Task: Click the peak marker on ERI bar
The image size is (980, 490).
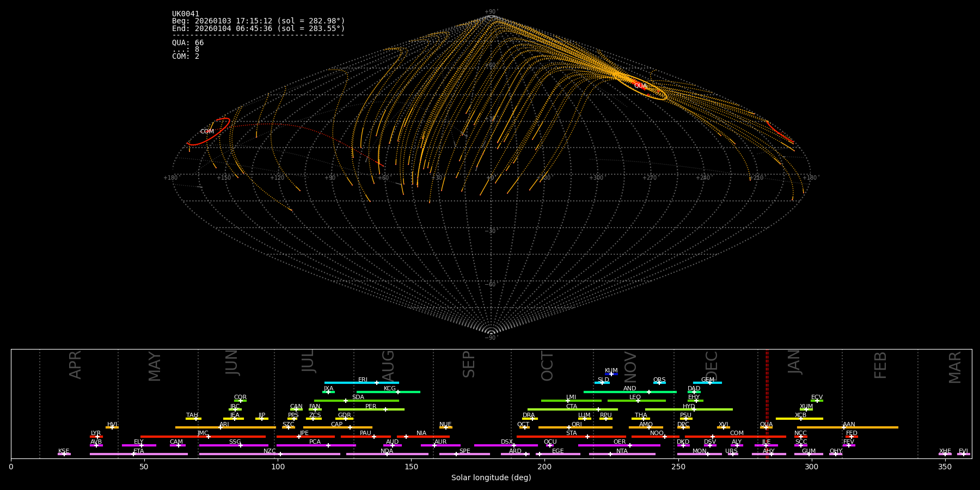Action: click(x=377, y=383)
